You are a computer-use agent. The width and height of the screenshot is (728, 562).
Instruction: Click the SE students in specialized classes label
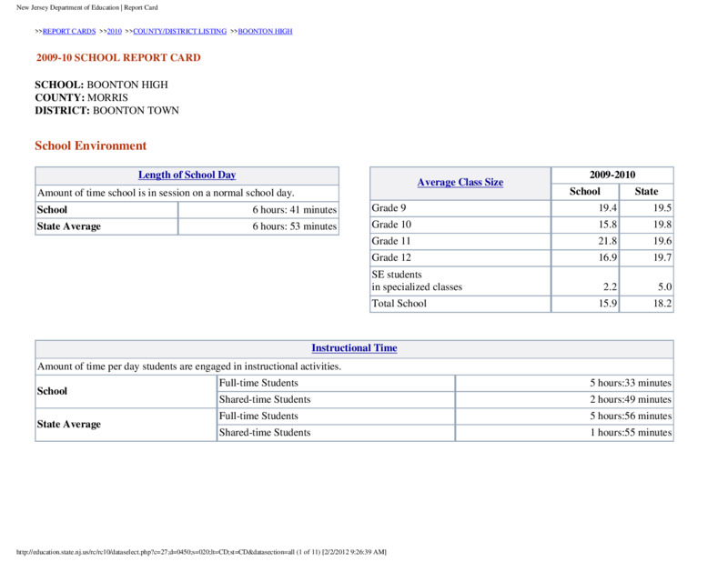tap(417, 281)
